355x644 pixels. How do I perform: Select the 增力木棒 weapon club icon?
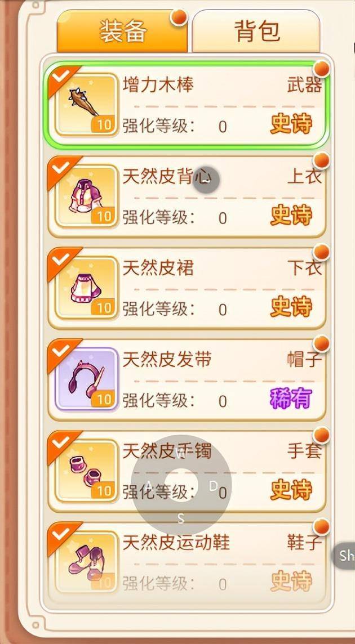pyautogui.click(x=86, y=104)
